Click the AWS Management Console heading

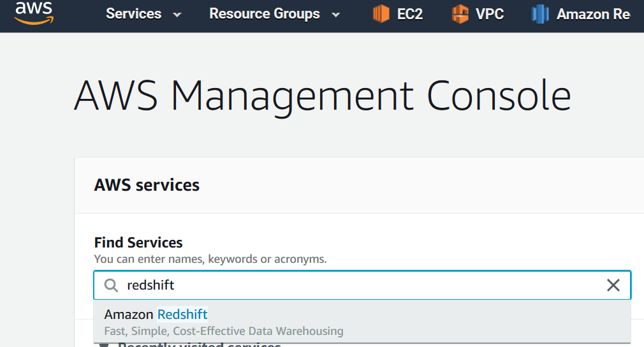point(322,96)
